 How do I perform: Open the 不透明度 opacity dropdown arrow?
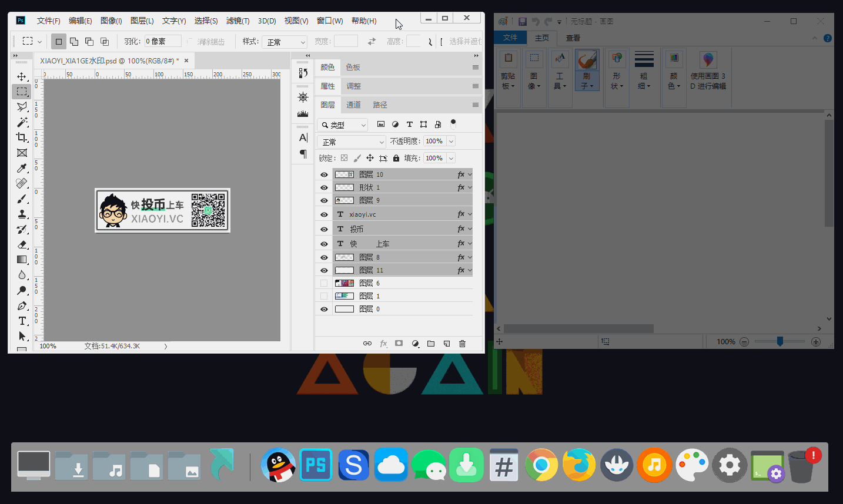click(451, 141)
